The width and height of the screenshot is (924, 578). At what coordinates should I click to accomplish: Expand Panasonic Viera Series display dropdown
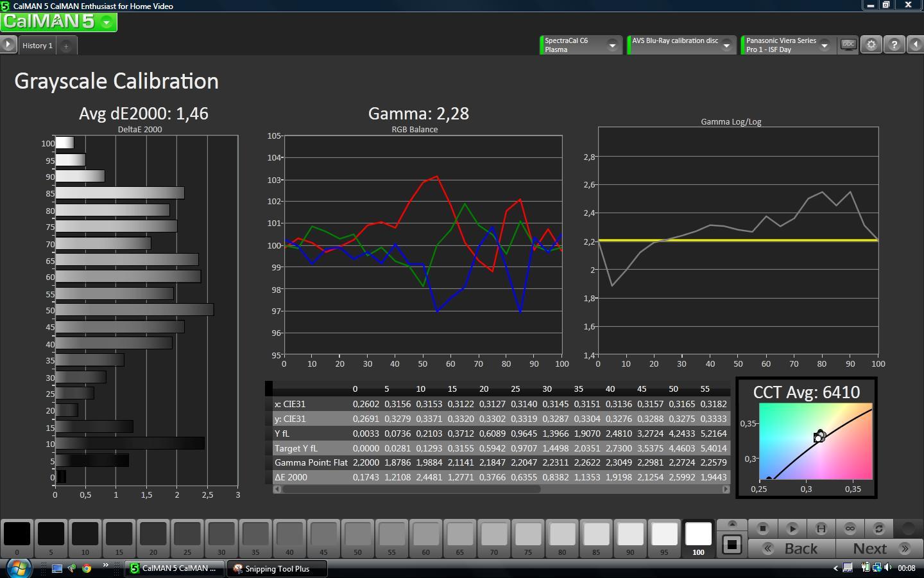pyautogui.click(x=825, y=45)
